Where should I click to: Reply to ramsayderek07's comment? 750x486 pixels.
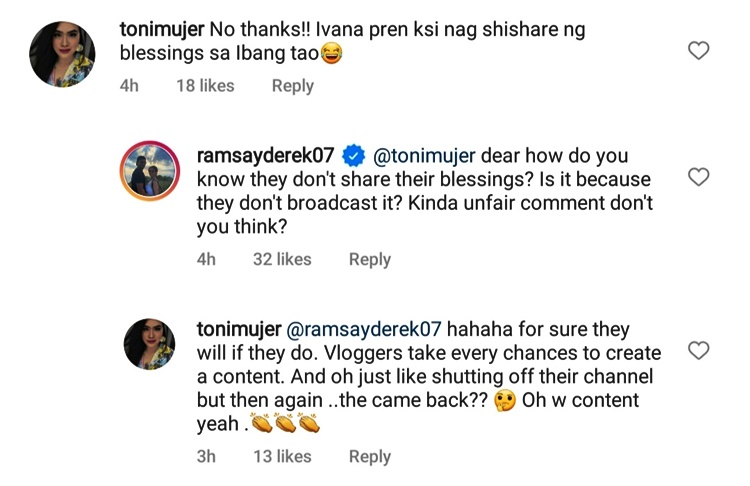pyautogui.click(x=369, y=259)
